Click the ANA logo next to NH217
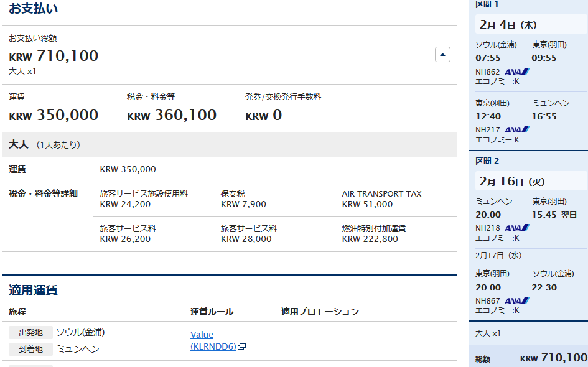 click(x=516, y=129)
